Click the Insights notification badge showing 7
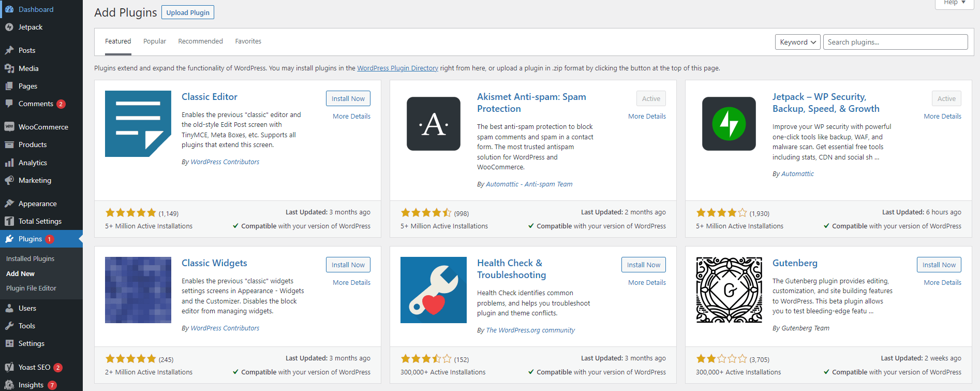The width and height of the screenshot is (980, 391). click(x=52, y=385)
